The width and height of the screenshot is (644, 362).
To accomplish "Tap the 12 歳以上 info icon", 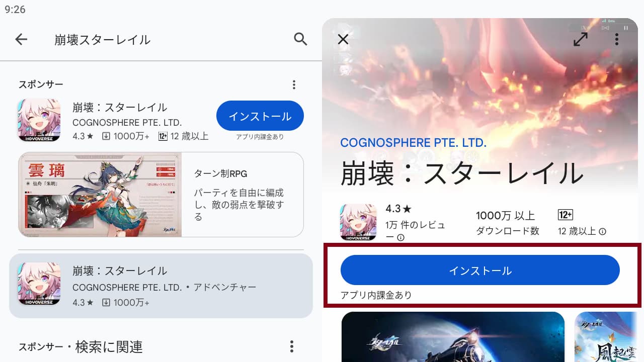I will coord(602,231).
